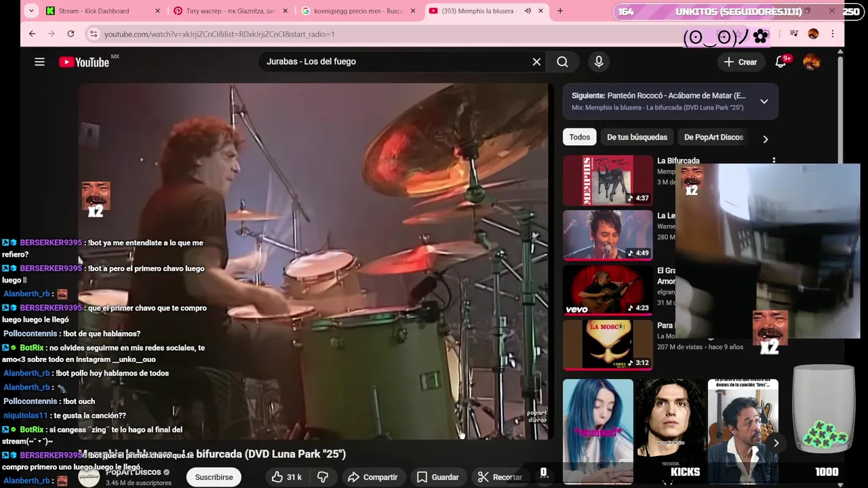Save video with Guardar button
The width and height of the screenshot is (868, 488).
click(x=438, y=477)
